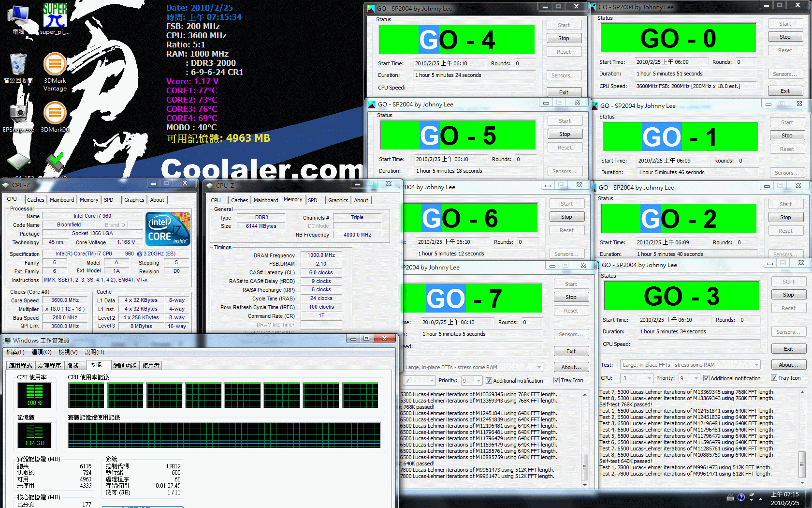Image resolution: width=812 pixels, height=508 pixels.
Task: Open SPD tab in CPU-Z Memory window
Action: 313,200
